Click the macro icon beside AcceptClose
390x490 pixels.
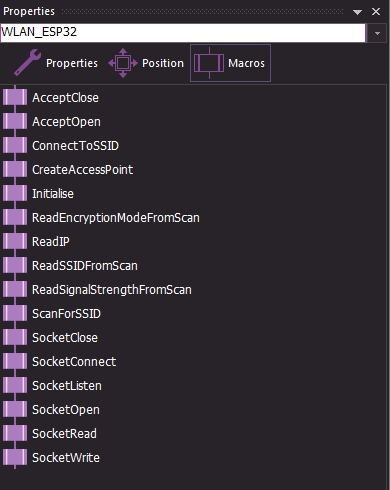click(x=15, y=98)
